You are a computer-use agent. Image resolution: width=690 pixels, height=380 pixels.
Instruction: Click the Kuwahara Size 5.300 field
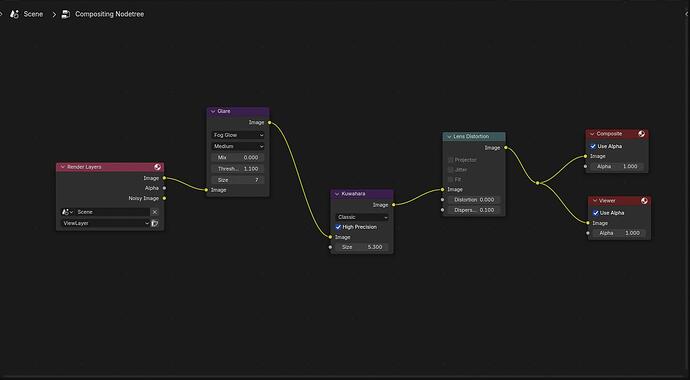(x=362, y=247)
